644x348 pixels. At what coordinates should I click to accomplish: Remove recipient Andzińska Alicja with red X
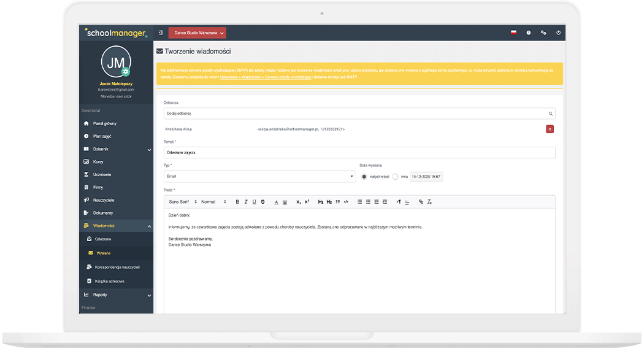click(550, 129)
